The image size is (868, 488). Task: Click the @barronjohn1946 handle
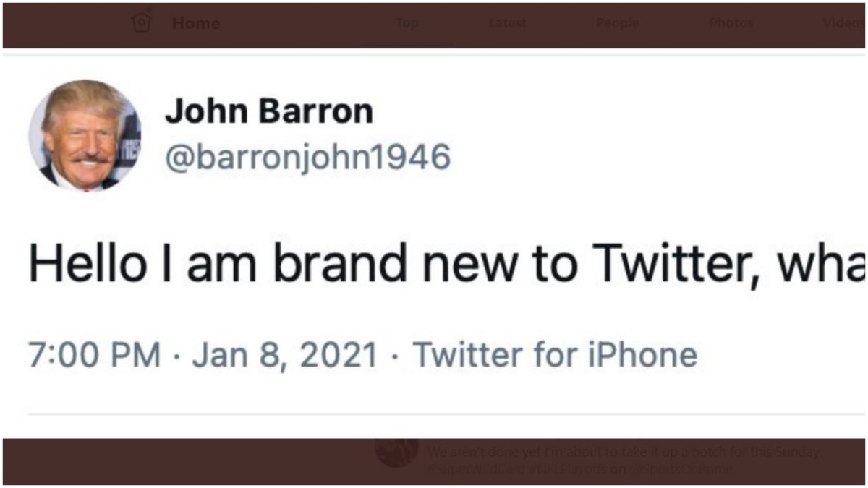307,157
